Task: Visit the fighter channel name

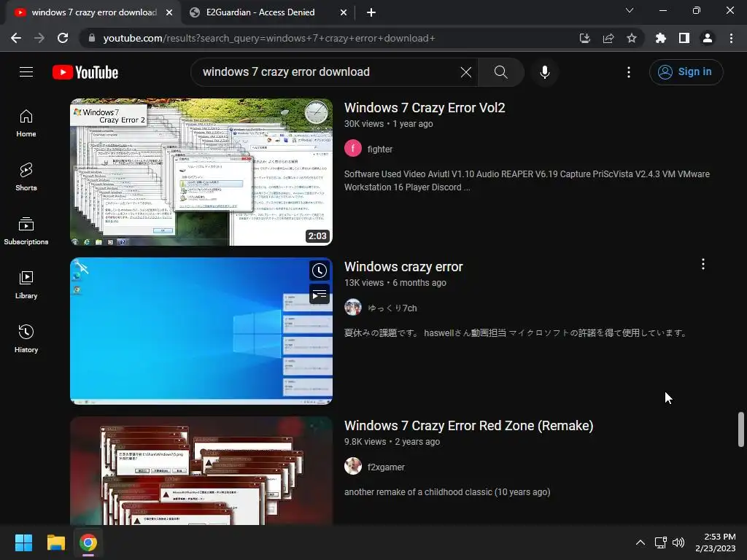Action: coord(379,149)
